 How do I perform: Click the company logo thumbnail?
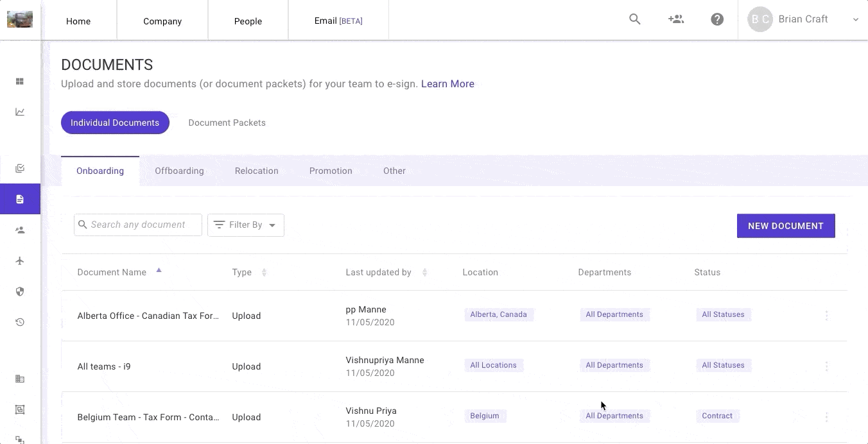point(20,19)
